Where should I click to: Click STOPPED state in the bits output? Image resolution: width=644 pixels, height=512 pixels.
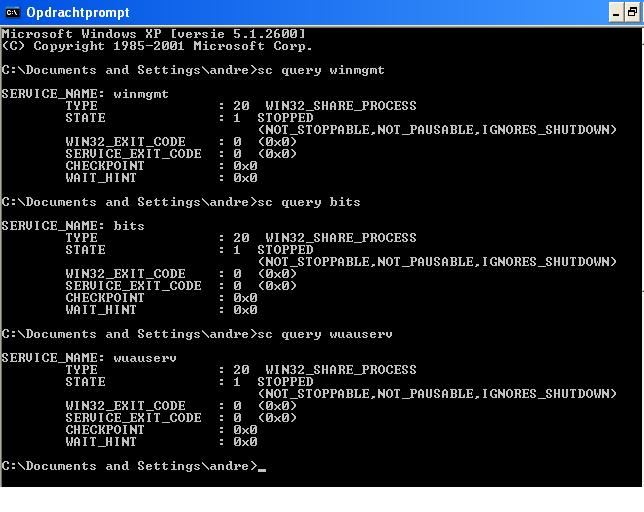(285, 250)
